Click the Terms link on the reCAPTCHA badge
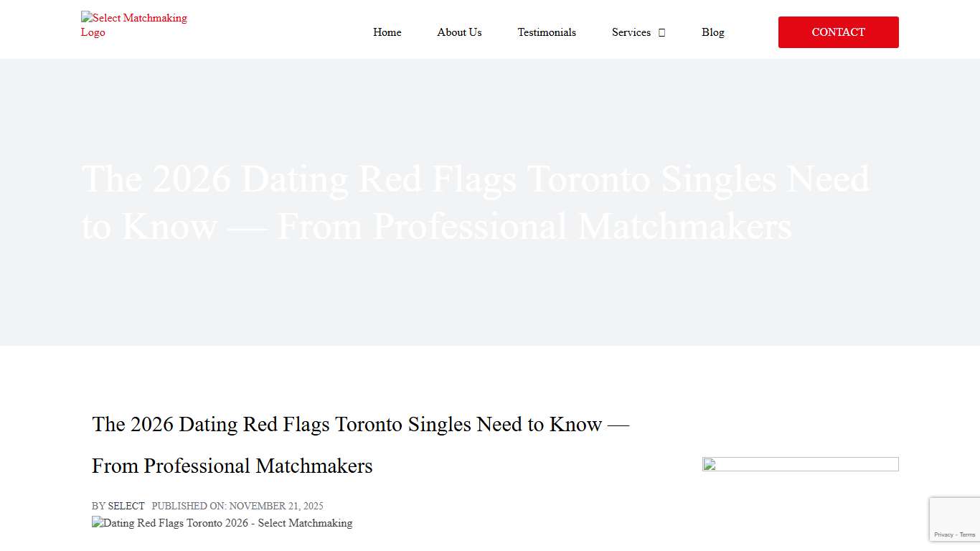Viewport: 980px width, 551px height. tap(967, 534)
